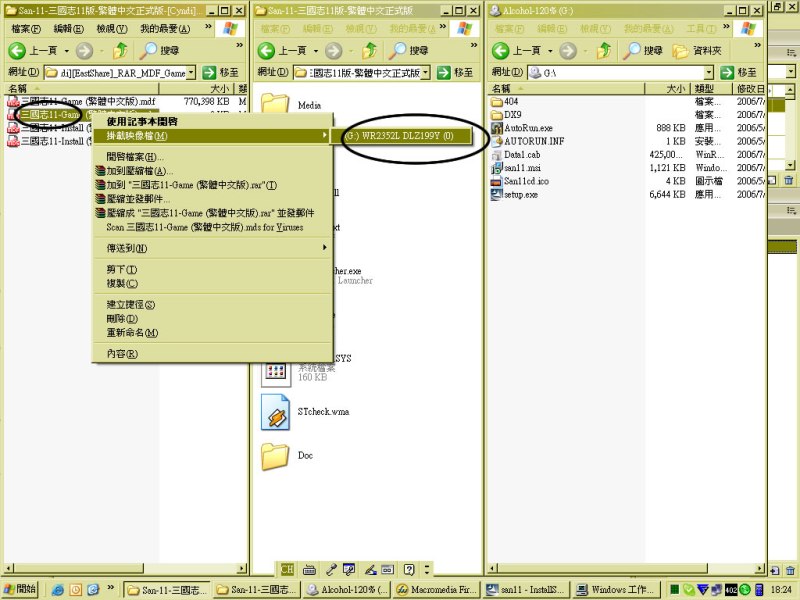This screenshot has width=800, height=600.
Task: Click Back button in left explorer window
Action: [x=32, y=51]
